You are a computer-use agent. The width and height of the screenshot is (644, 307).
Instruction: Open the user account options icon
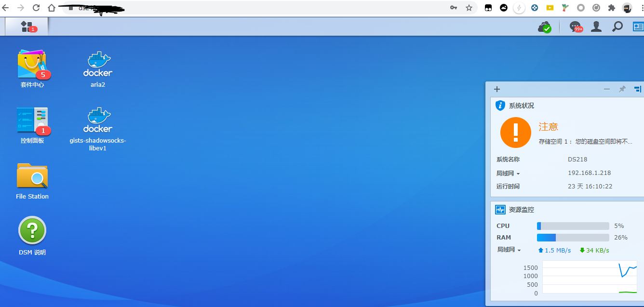click(x=596, y=27)
